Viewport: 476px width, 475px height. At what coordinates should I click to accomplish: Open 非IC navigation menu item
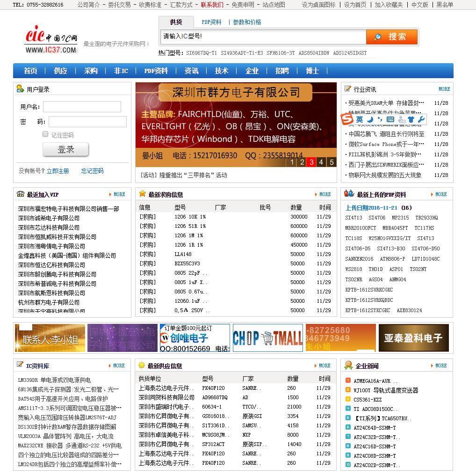click(x=121, y=71)
